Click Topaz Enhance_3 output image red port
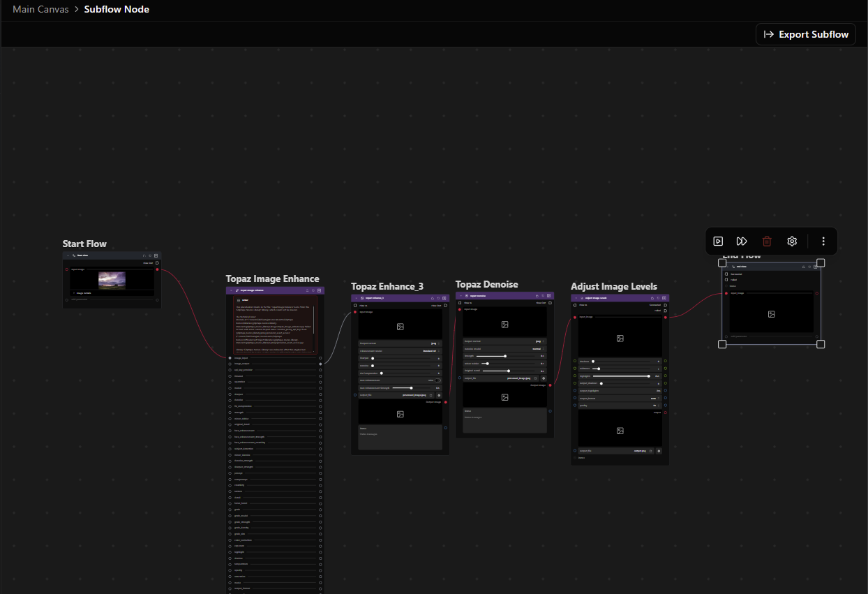868x594 pixels. (445, 402)
